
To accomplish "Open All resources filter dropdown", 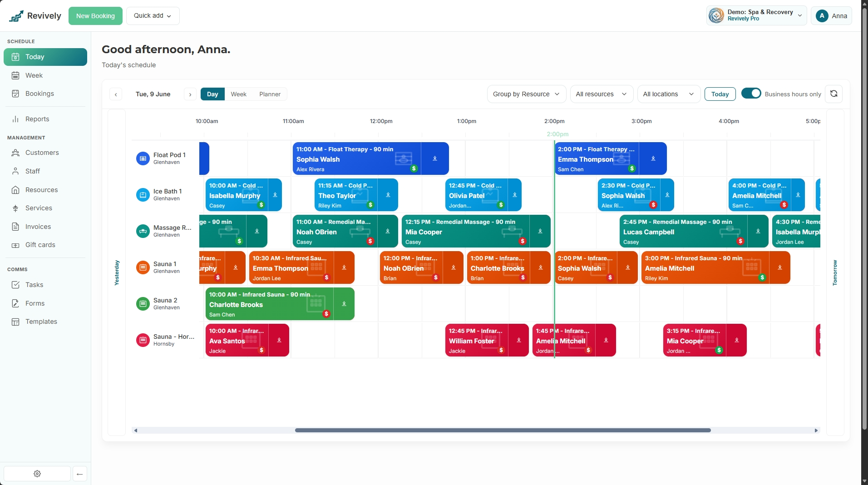I will [602, 94].
